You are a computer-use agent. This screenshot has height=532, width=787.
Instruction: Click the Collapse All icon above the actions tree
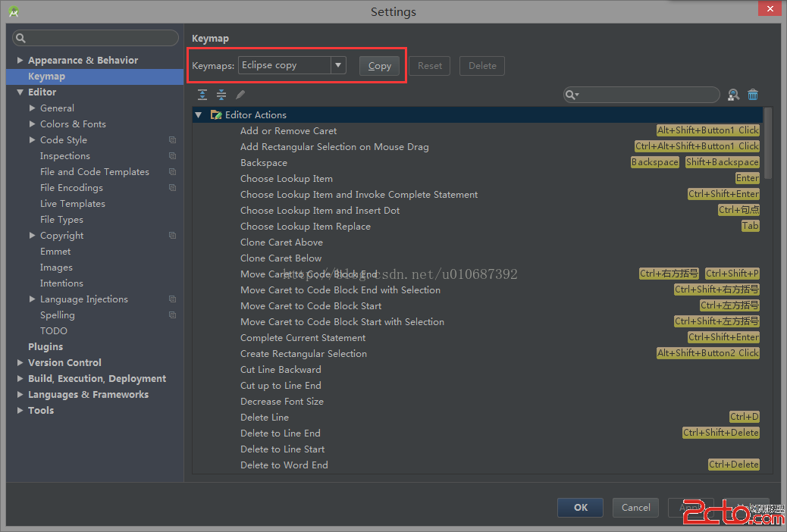click(x=221, y=95)
